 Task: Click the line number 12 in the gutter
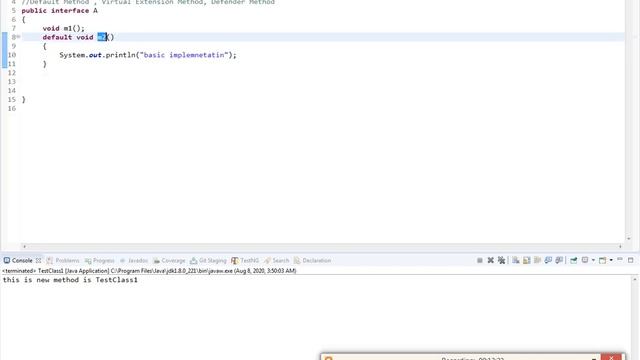[11, 73]
